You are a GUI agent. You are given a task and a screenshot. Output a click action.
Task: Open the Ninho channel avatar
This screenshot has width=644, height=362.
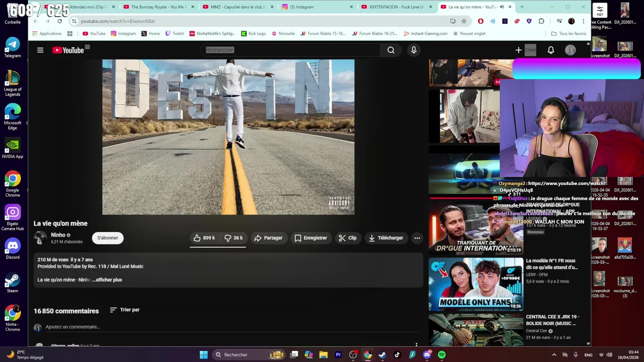pos(40,237)
